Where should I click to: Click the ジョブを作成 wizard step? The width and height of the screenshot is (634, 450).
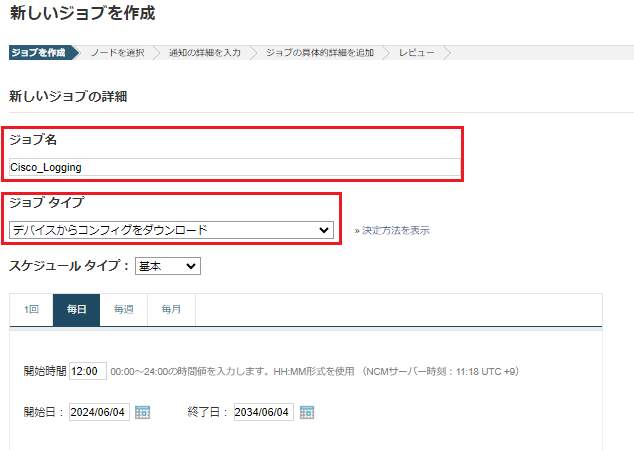pos(39,53)
